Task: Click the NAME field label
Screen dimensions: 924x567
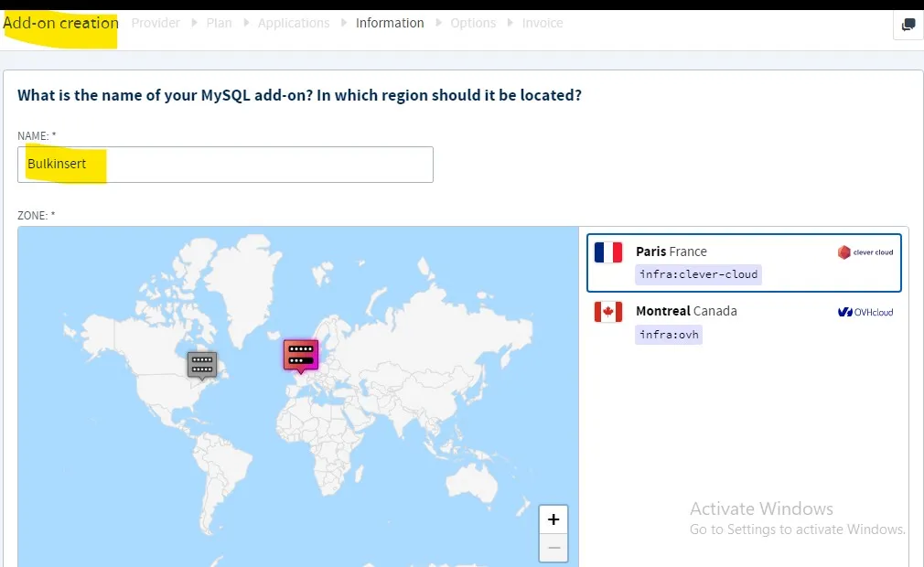Action: pos(37,136)
